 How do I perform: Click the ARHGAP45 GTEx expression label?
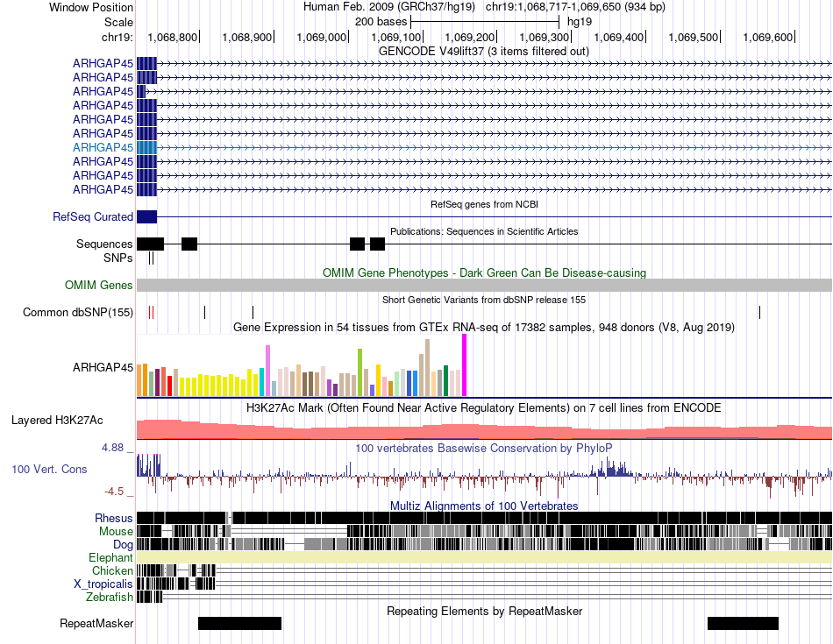[x=103, y=367]
